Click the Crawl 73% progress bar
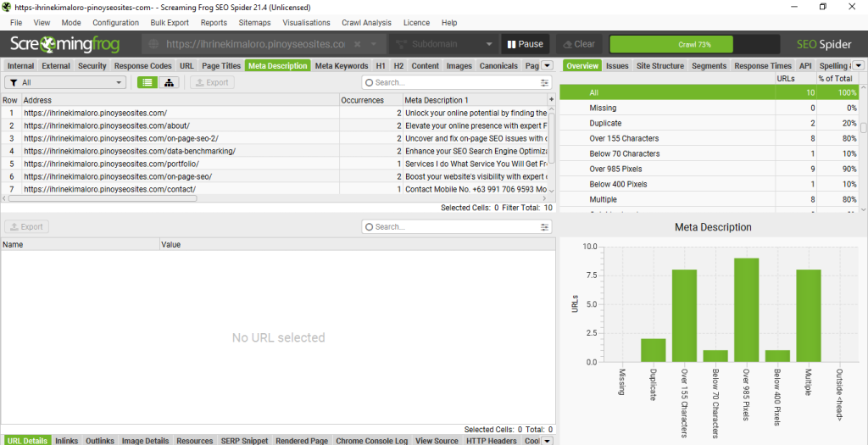This screenshot has width=868, height=445. click(x=693, y=44)
